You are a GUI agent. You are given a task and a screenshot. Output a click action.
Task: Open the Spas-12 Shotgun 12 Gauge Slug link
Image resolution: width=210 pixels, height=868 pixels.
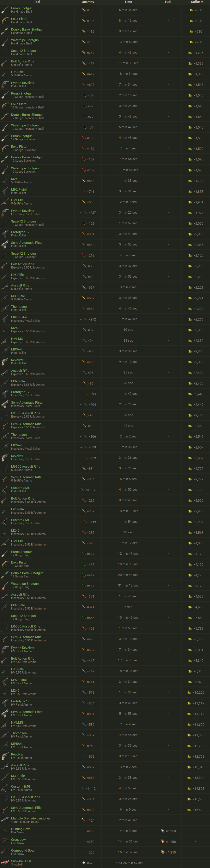point(23,616)
